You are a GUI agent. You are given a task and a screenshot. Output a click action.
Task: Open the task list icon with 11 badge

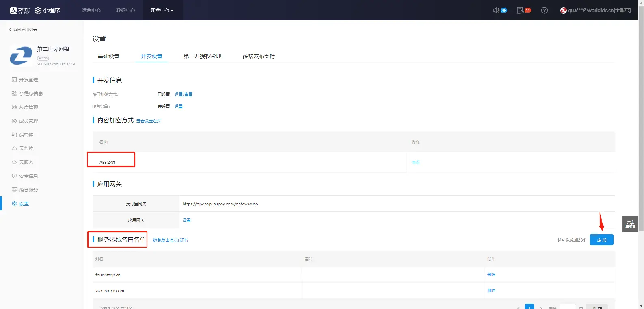[x=520, y=10]
